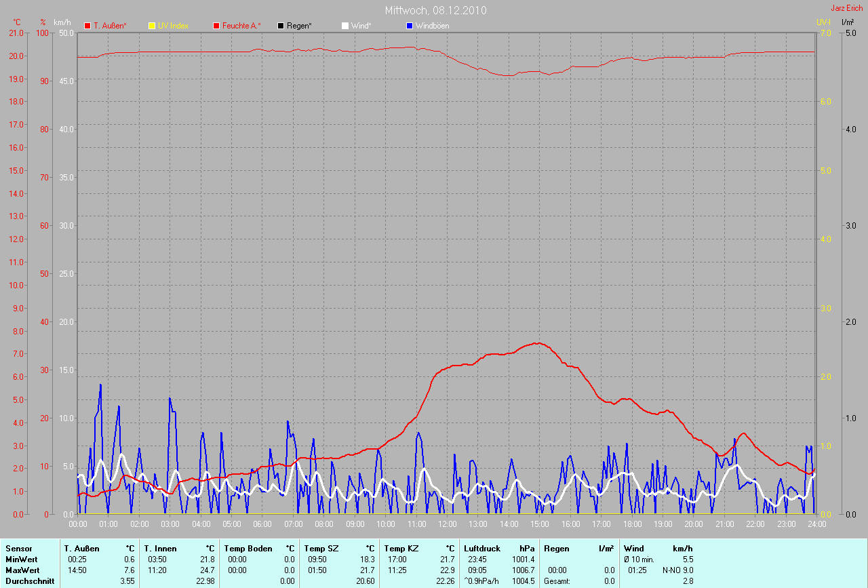Click the T. Innen column header
Viewport: 868px width, 588px height.
[x=160, y=548]
